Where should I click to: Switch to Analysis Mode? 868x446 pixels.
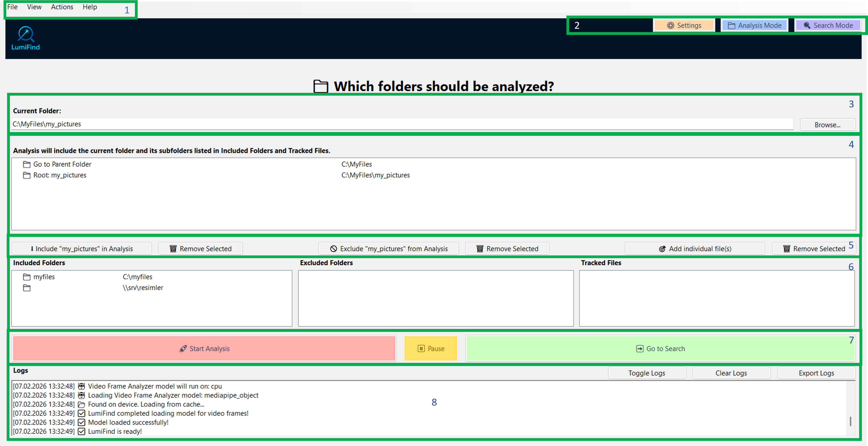click(x=754, y=25)
